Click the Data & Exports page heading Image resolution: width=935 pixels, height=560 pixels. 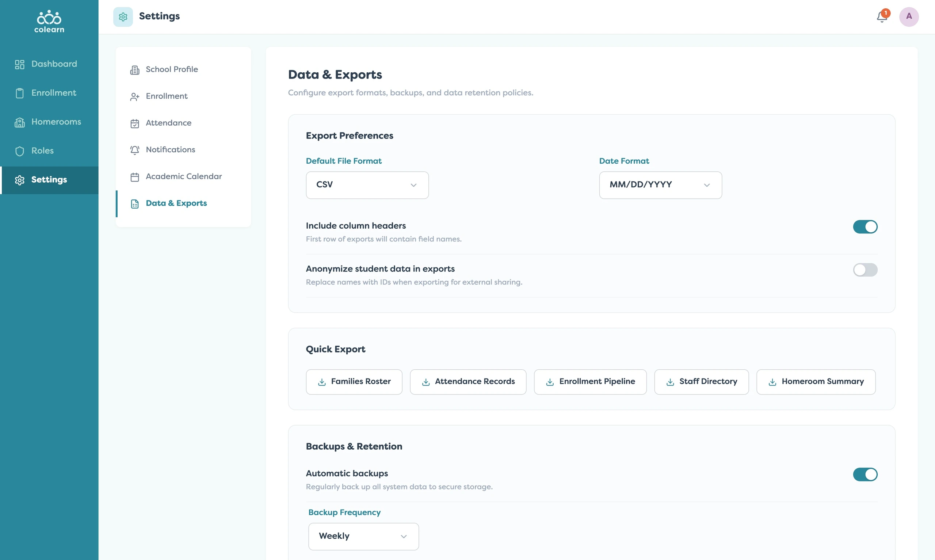335,75
